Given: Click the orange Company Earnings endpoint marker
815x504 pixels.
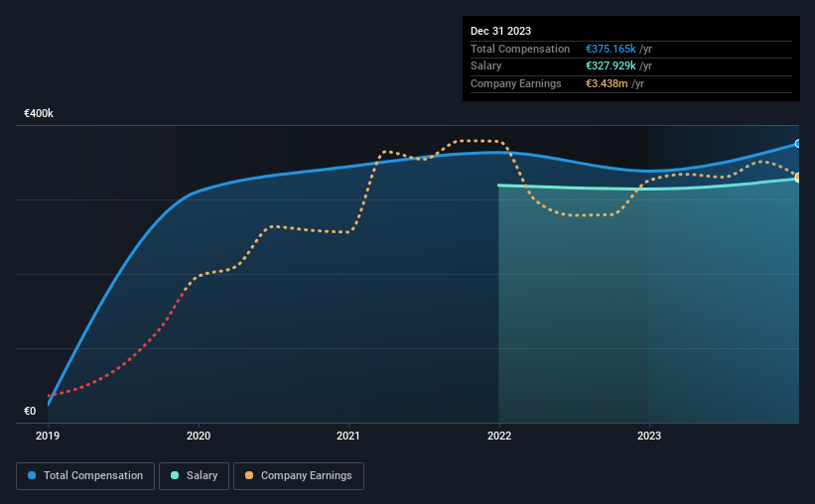Looking at the screenshot, I should coord(798,178).
